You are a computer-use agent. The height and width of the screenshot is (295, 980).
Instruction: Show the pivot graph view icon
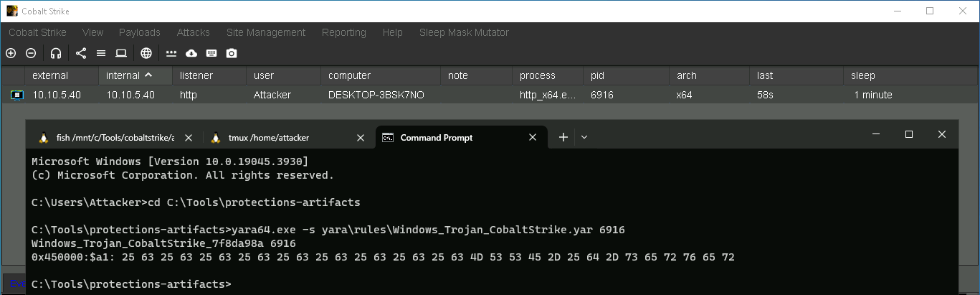coord(80,53)
